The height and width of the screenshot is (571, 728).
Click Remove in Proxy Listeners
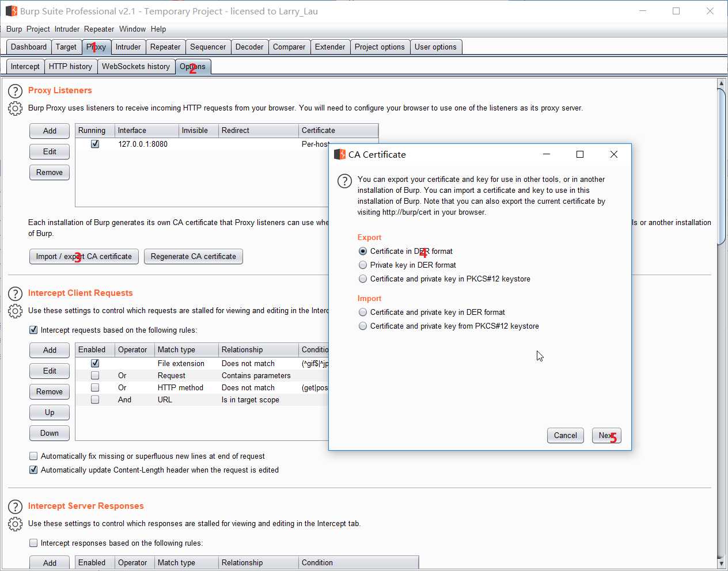(x=50, y=172)
